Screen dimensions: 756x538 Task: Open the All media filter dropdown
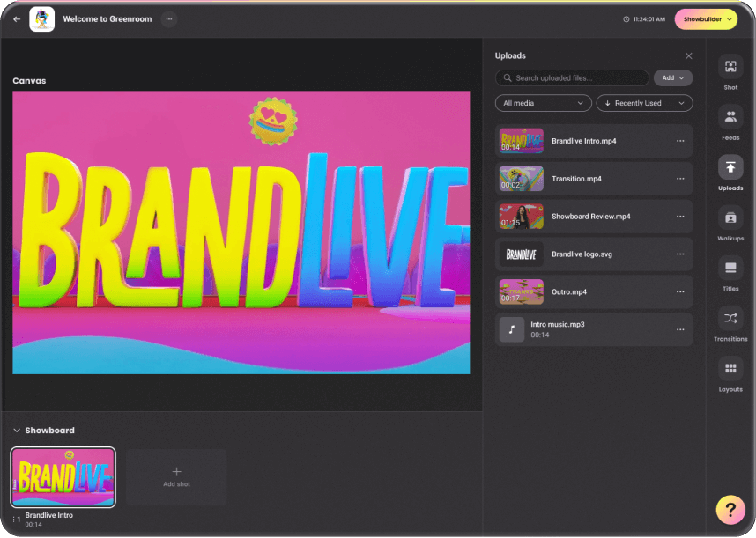544,103
